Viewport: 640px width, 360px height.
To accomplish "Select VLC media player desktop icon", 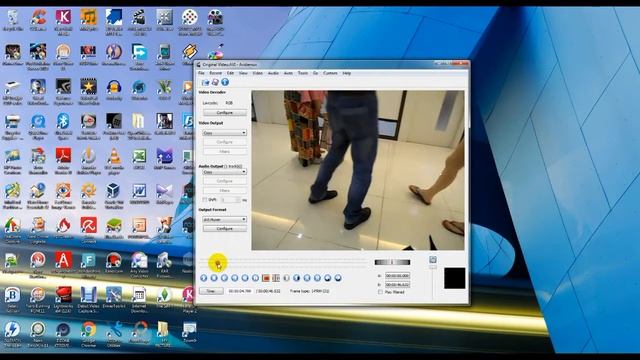I will tap(114, 161).
